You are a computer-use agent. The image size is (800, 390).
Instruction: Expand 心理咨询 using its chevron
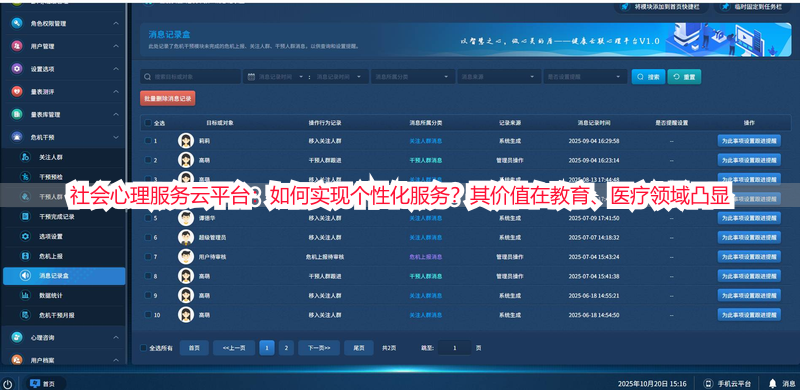pyautogui.click(x=116, y=337)
